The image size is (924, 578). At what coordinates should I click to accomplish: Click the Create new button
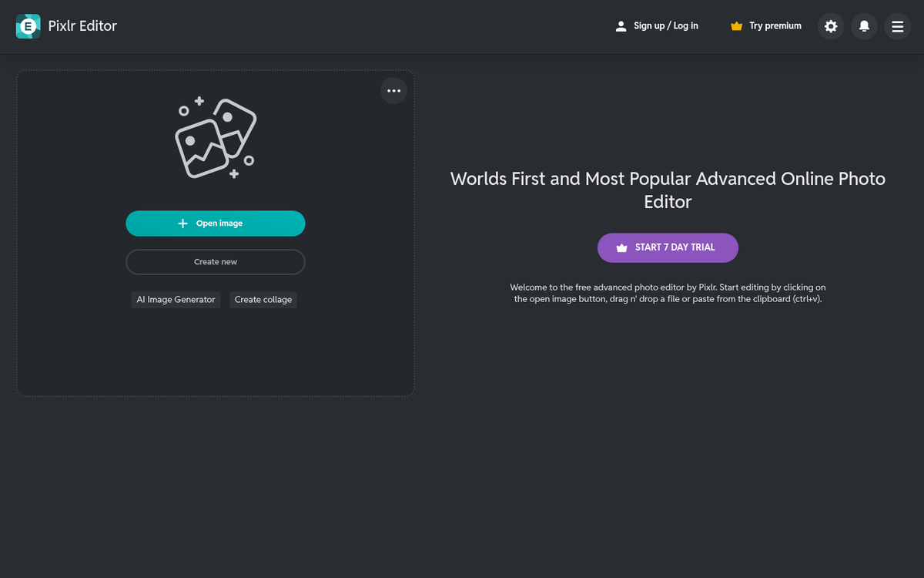coord(216,262)
